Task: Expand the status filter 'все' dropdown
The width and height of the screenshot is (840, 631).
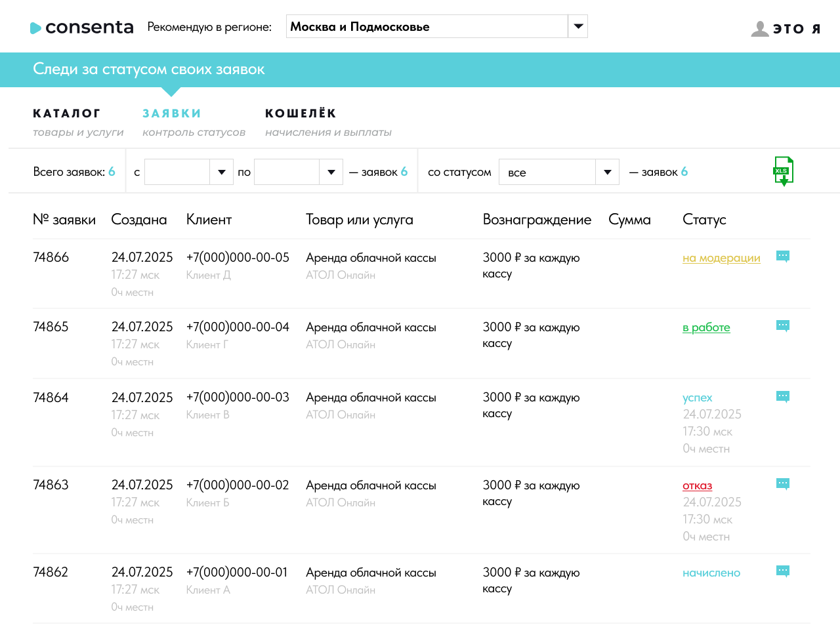Action: [608, 172]
